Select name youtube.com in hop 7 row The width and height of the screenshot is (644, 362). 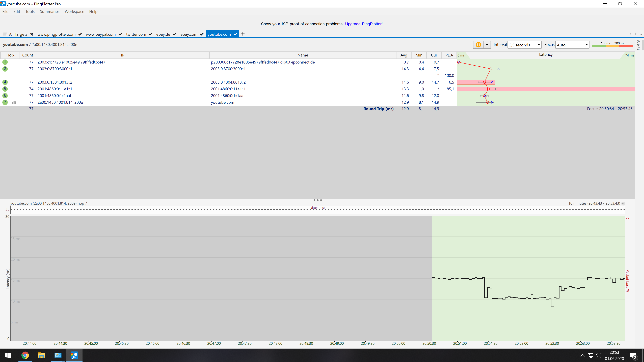tap(223, 102)
